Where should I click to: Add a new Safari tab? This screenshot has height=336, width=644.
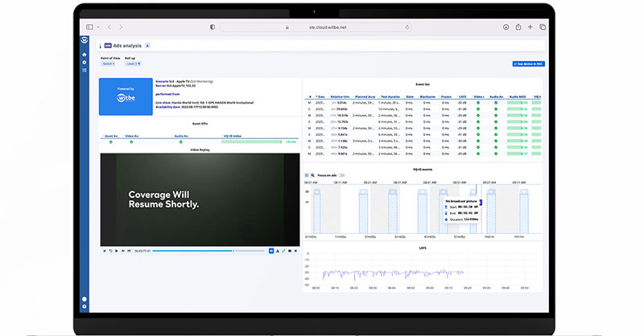(530, 27)
